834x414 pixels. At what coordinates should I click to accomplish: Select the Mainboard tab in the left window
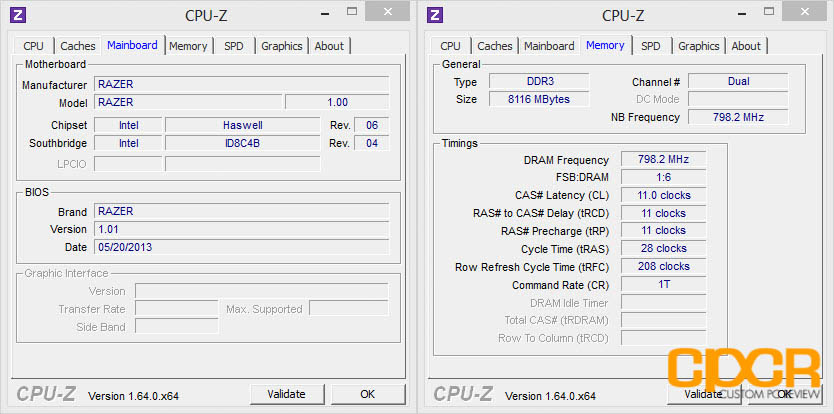(x=132, y=45)
